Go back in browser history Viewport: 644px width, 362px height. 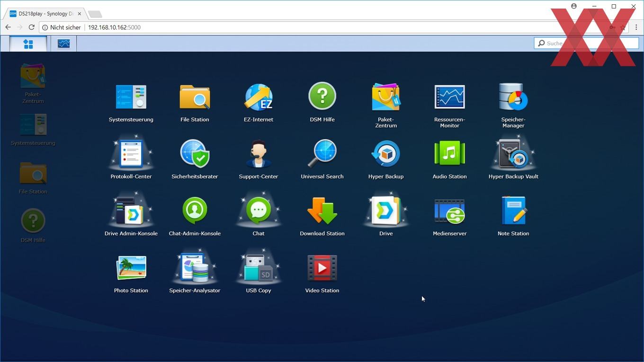[x=8, y=27]
